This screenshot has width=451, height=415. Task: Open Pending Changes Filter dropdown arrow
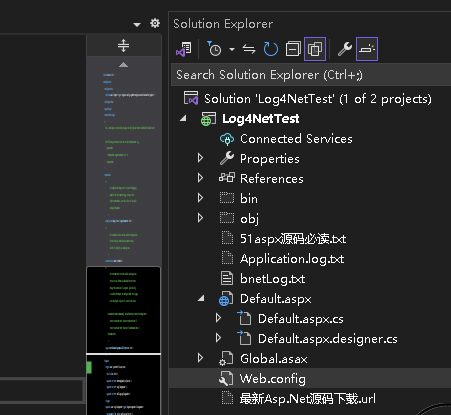click(232, 50)
